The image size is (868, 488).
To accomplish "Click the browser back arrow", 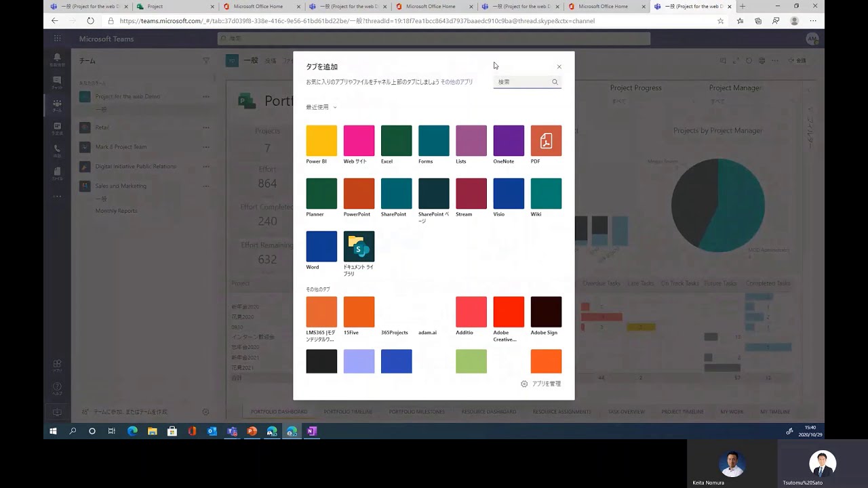I will tap(55, 21).
